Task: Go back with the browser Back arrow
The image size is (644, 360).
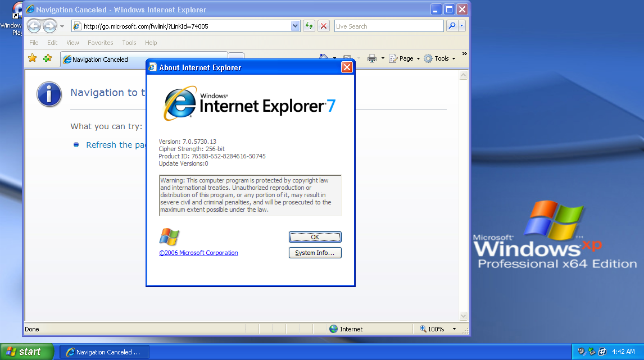Action: pos(34,26)
